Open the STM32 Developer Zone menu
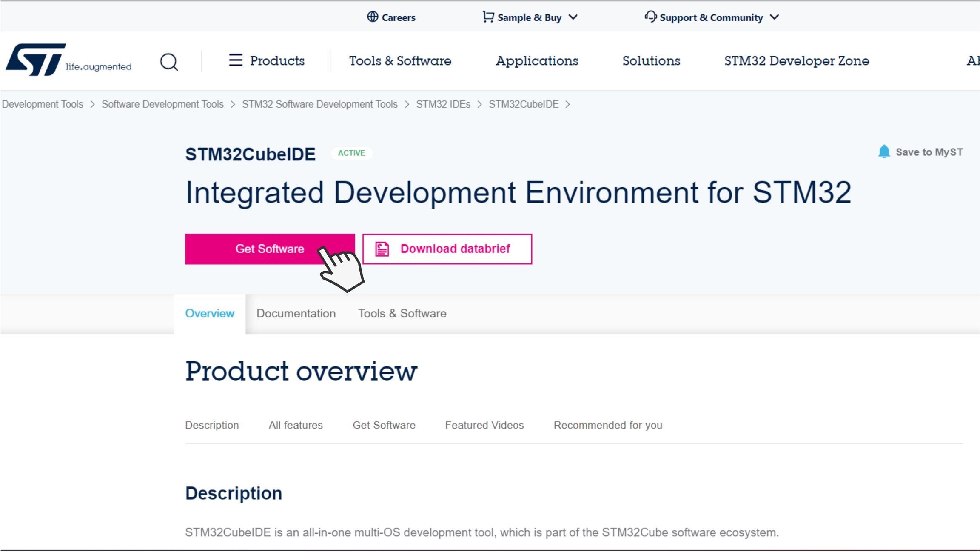980x552 pixels. pyautogui.click(x=796, y=61)
